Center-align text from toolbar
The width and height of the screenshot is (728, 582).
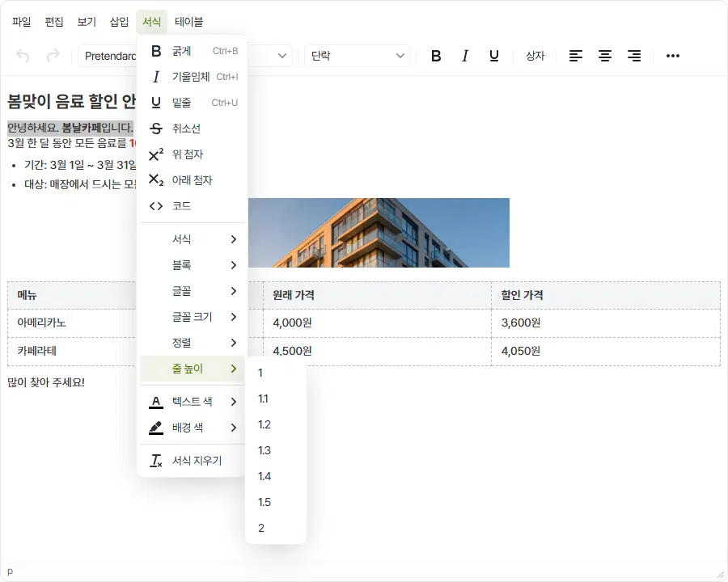pos(605,56)
